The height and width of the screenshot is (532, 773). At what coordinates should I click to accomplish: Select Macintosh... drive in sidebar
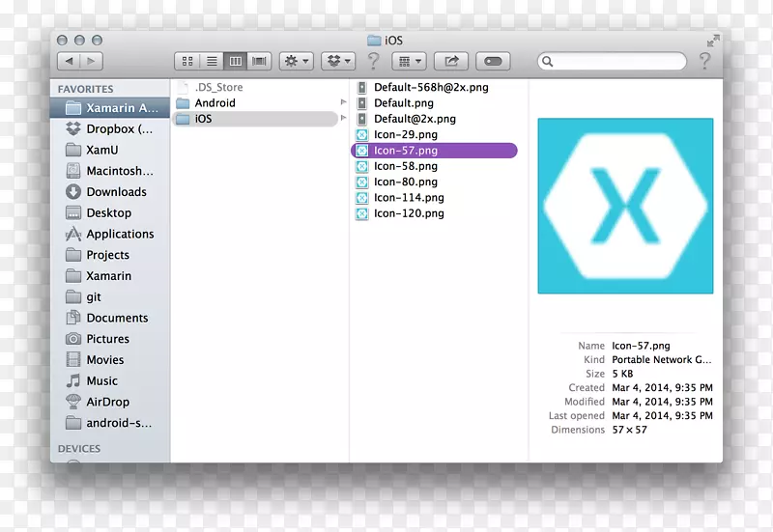(x=110, y=171)
